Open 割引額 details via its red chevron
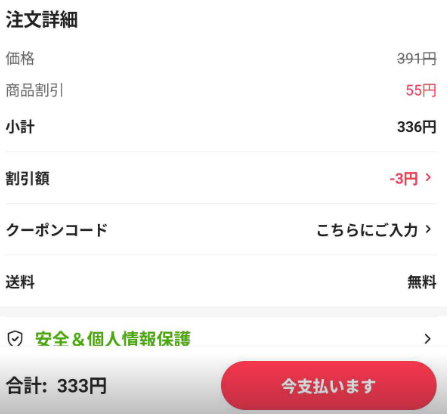Image resolution: width=447 pixels, height=414 pixels. 428,178
